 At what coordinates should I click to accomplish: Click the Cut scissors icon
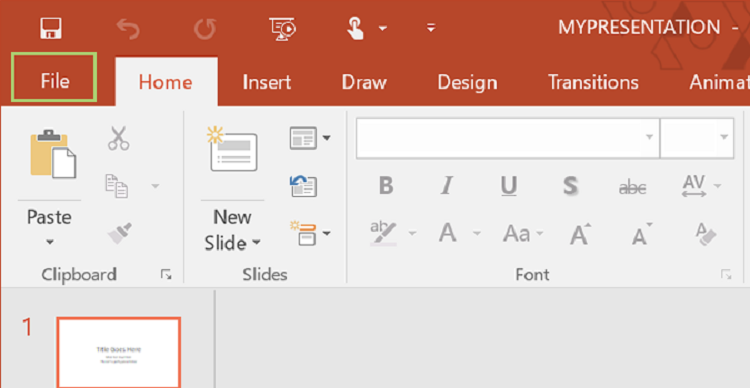coord(118,138)
